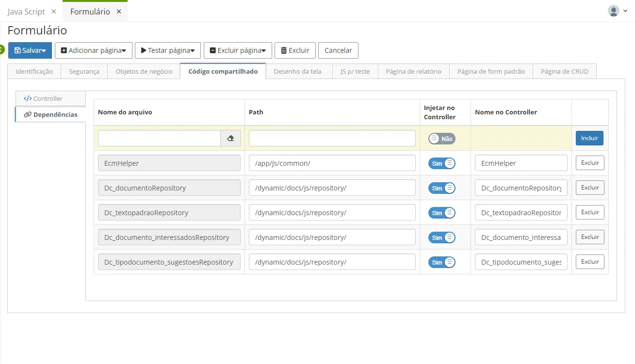Select the Dependências side tab
635x364 pixels.
tap(50, 114)
